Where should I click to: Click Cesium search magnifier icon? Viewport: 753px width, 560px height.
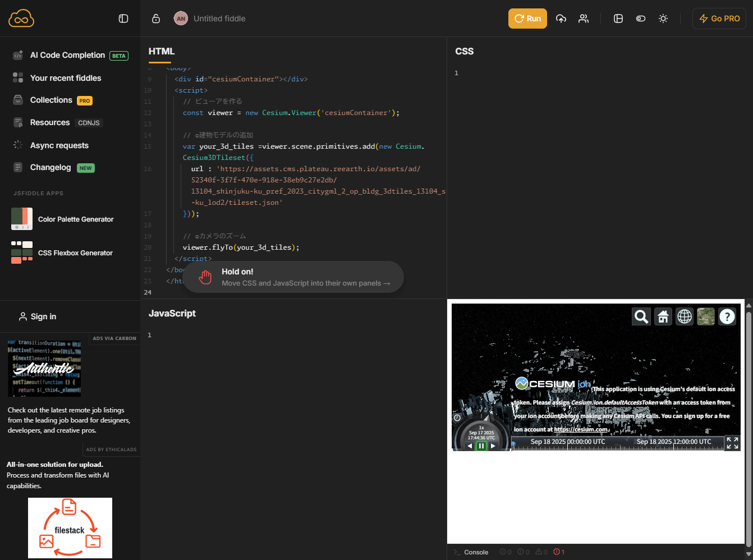pyautogui.click(x=641, y=316)
